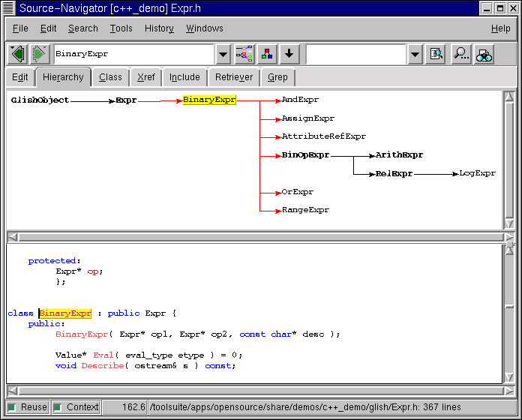
Task: Select LogExpr node in hierarchy
Action: (x=478, y=173)
